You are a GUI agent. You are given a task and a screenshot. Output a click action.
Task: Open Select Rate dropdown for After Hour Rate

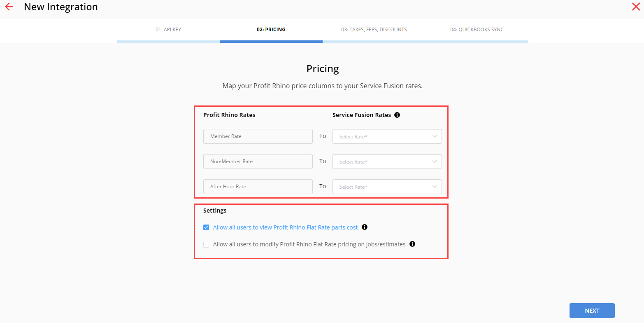pos(387,187)
